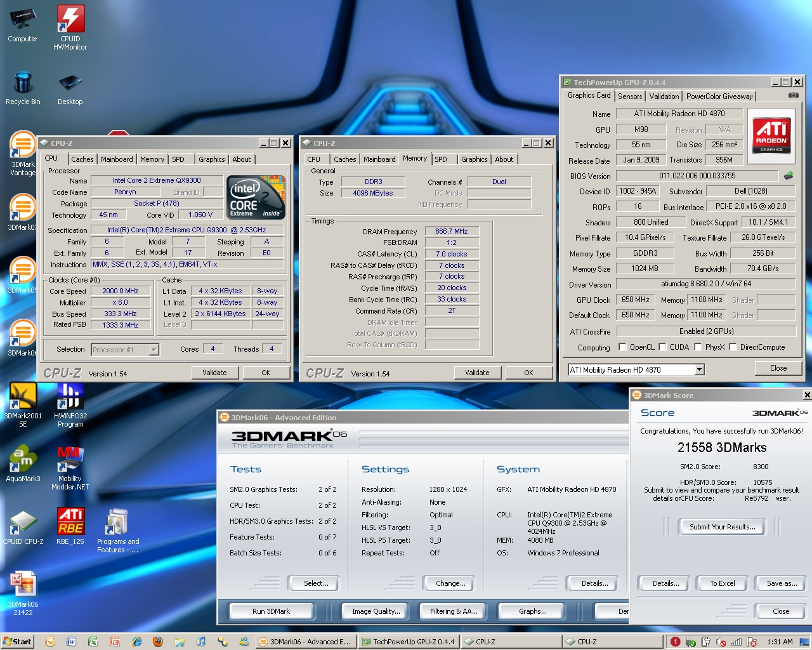Click the Start button on the taskbar
This screenshot has height=650, width=812.
pyautogui.click(x=17, y=642)
